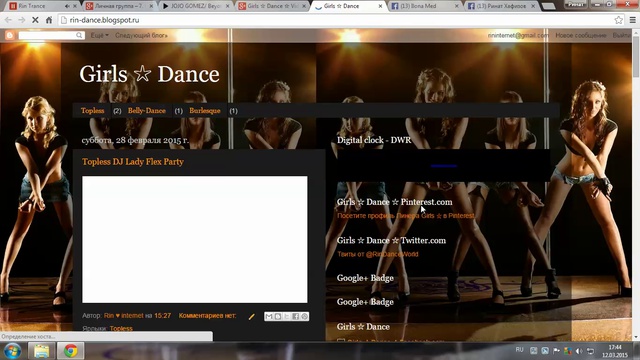Open Комментариев нет comments link

tap(207, 316)
